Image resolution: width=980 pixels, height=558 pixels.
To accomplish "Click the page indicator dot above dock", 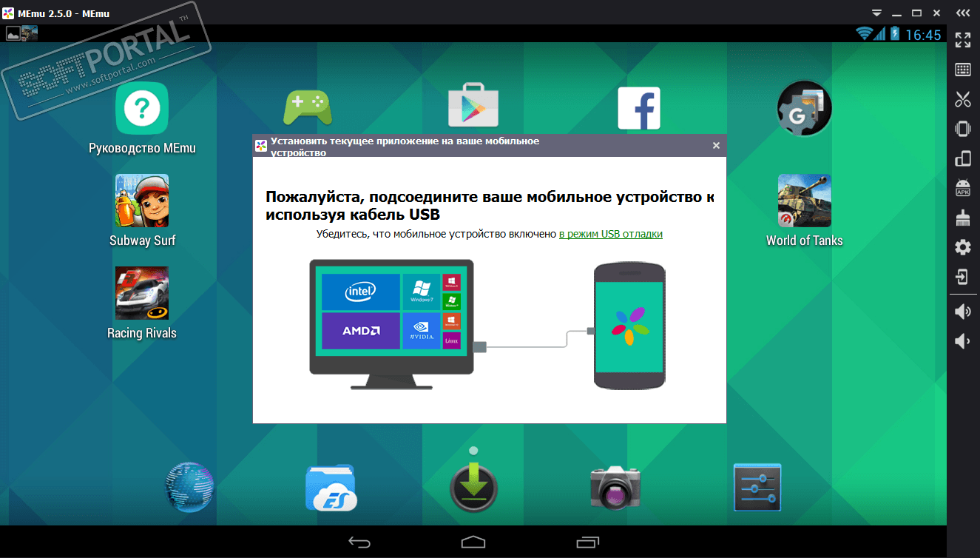I will (x=473, y=450).
